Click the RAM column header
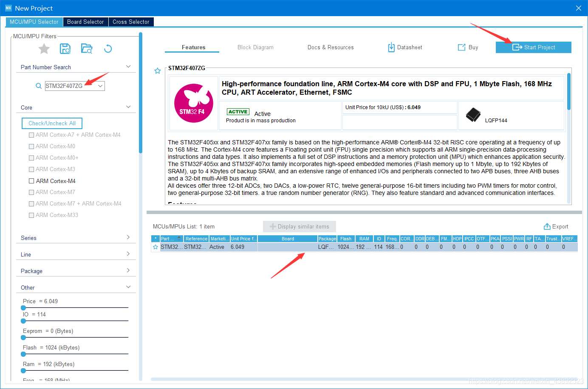 pos(364,239)
